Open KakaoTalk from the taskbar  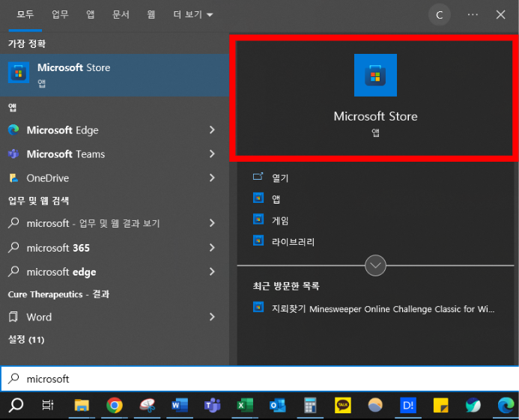(x=342, y=405)
